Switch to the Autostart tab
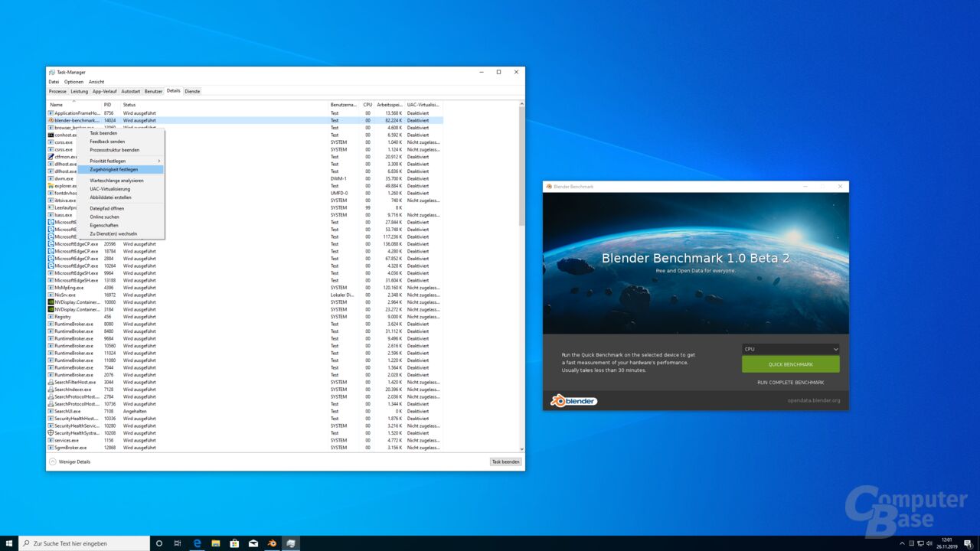The height and width of the screenshot is (551, 980). (x=131, y=91)
